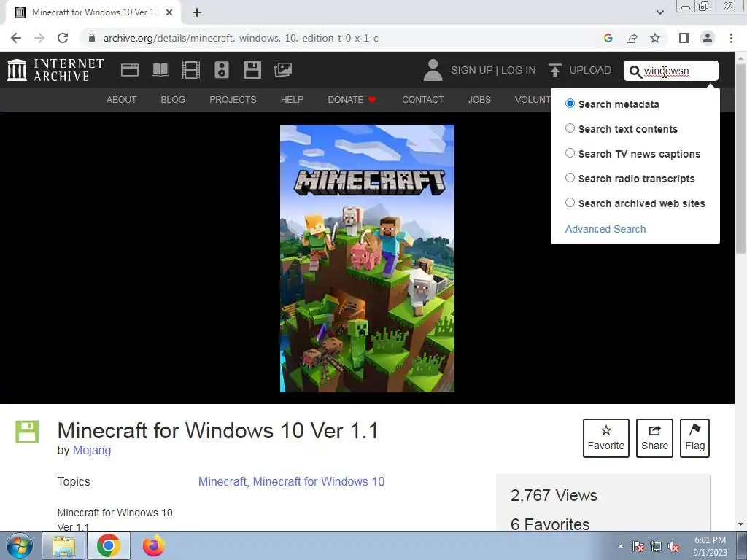Reload the page
747x560 pixels.
coord(63,38)
